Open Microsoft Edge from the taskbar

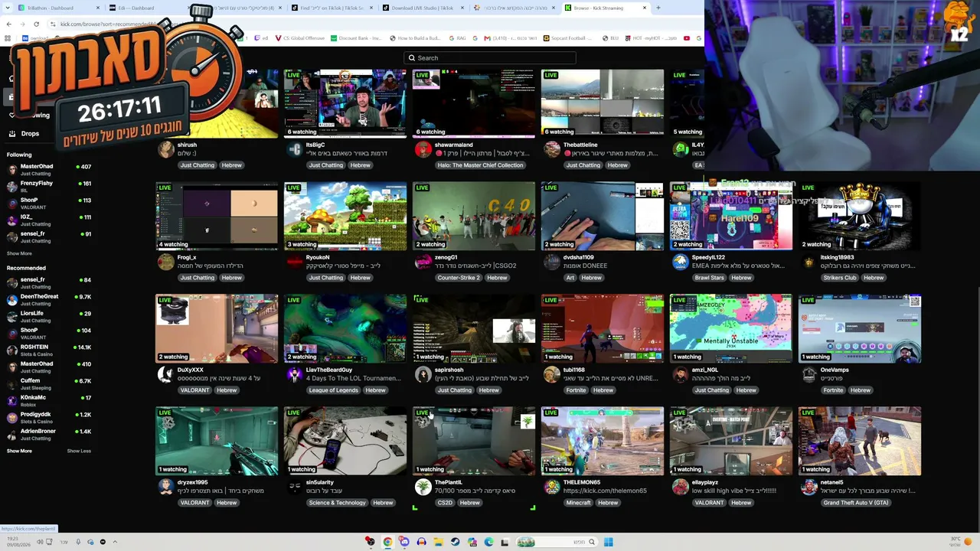pyautogui.click(x=488, y=542)
